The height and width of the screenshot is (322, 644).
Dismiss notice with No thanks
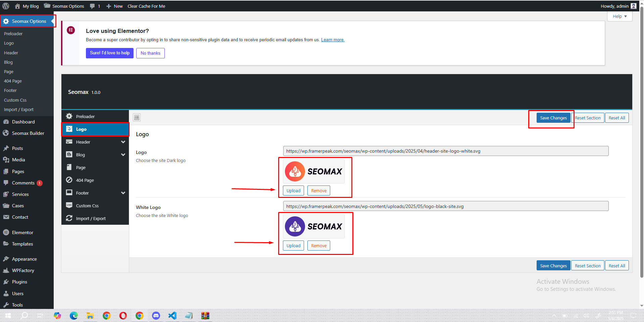tap(150, 53)
